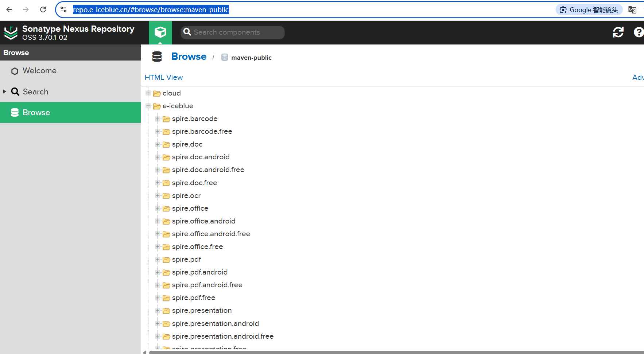Reload the page with the browser refresh icon
This screenshot has height=354, width=644.
(43, 9)
